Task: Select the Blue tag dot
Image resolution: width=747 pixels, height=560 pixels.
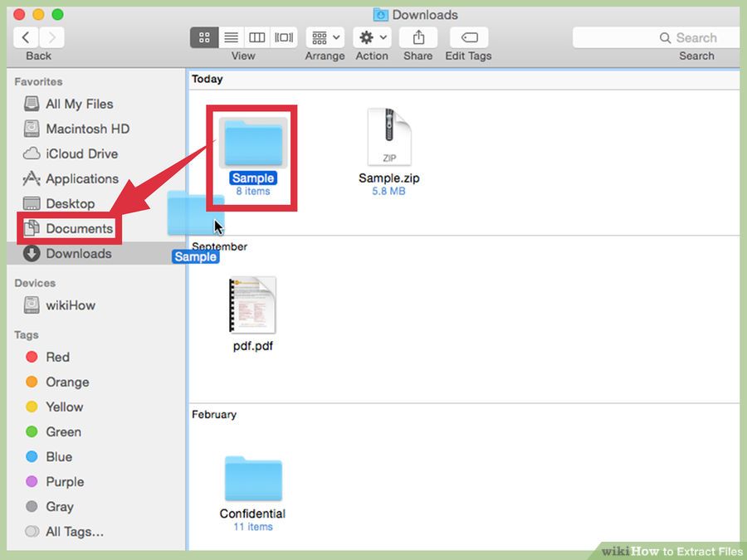Action: tap(32, 456)
